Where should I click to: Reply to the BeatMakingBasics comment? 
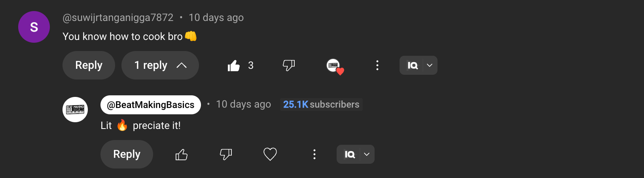[x=127, y=154]
